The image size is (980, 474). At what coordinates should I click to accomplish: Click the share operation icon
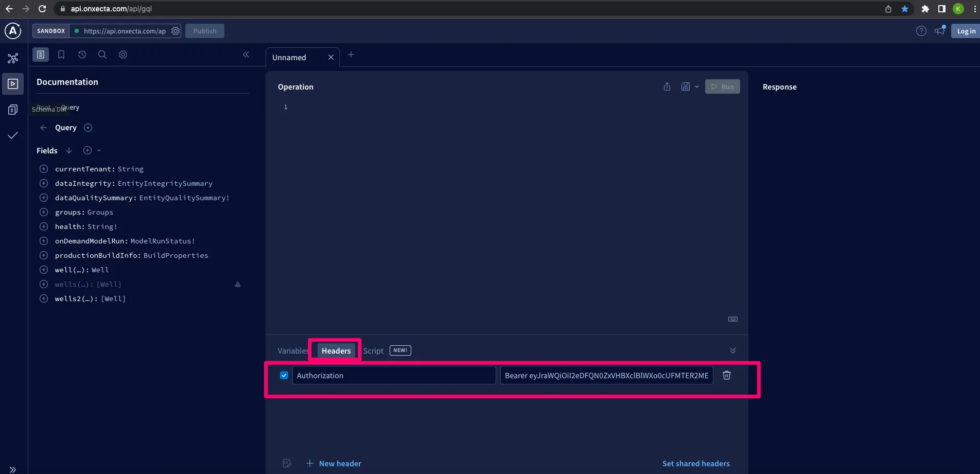(667, 86)
